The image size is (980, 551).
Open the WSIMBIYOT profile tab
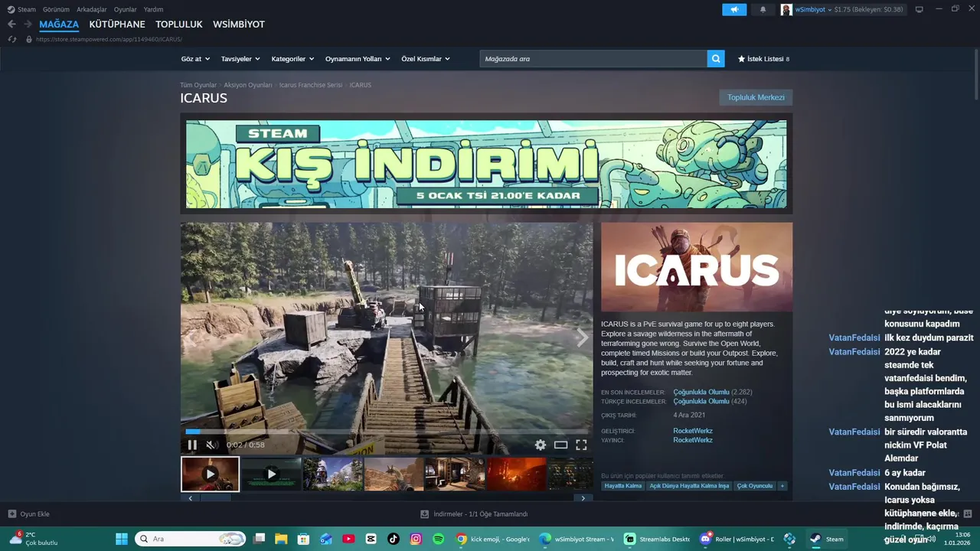(239, 24)
